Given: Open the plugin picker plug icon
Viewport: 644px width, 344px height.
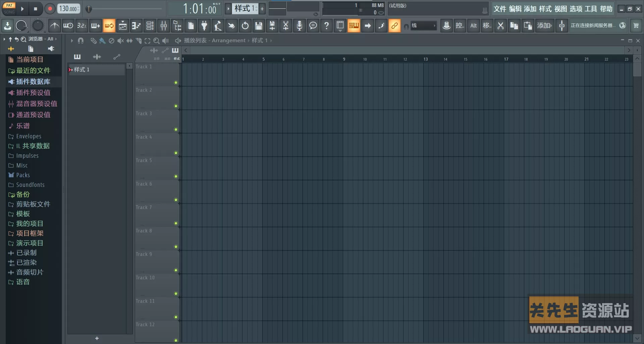Looking at the screenshot, I should click(x=205, y=25).
